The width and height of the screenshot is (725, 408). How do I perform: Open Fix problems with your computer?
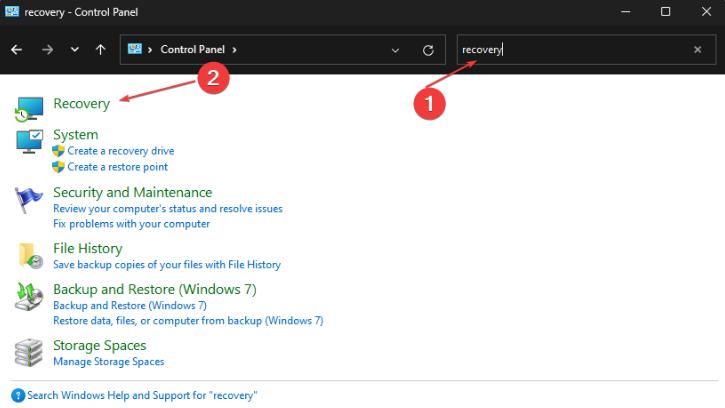click(131, 224)
